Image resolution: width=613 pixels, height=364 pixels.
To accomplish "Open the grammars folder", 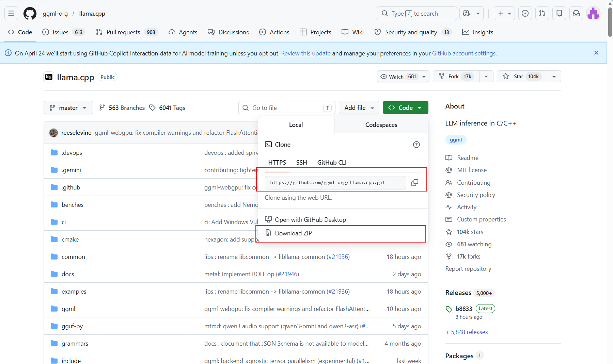I will point(75,344).
